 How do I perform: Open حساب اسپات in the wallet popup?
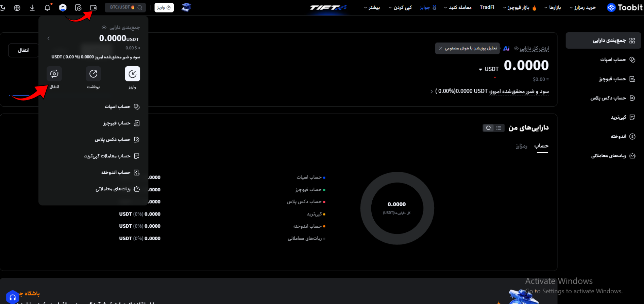(122, 107)
